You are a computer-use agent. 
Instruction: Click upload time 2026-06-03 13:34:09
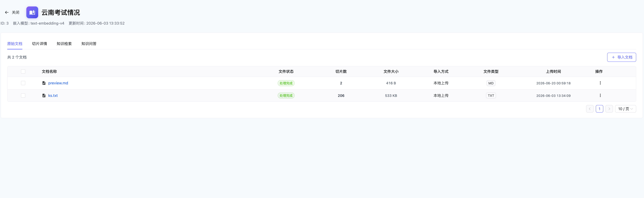coord(553,96)
